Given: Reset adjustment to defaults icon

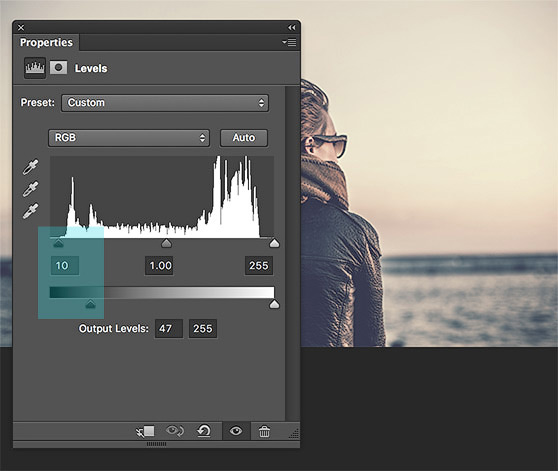Looking at the screenshot, I should click(204, 431).
